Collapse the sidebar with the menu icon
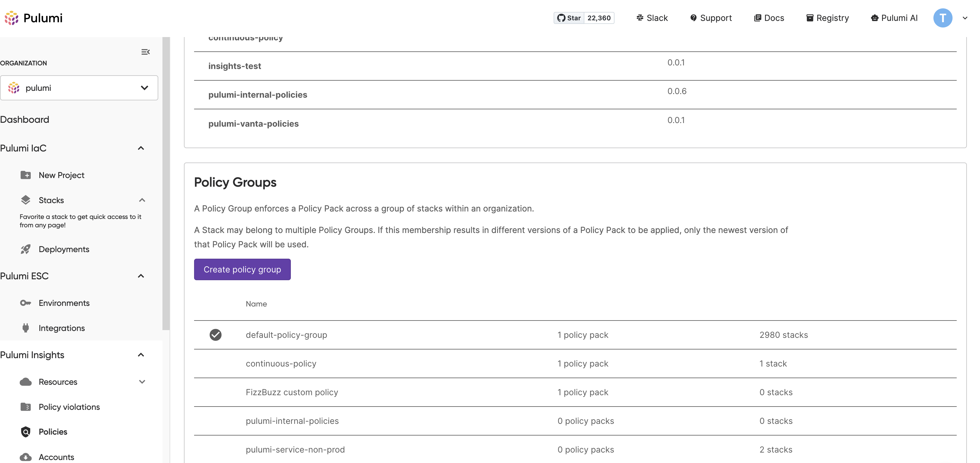 pyautogui.click(x=145, y=52)
